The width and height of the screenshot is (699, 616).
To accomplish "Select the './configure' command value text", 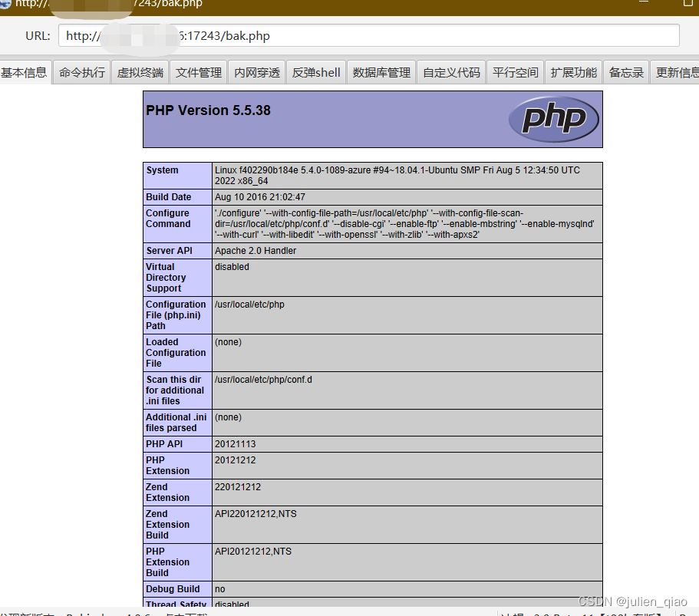I will [404, 224].
